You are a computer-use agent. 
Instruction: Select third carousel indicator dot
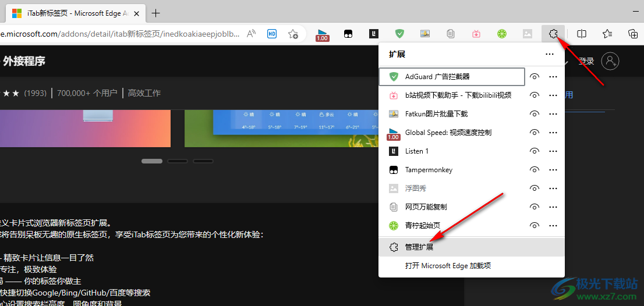click(x=203, y=161)
